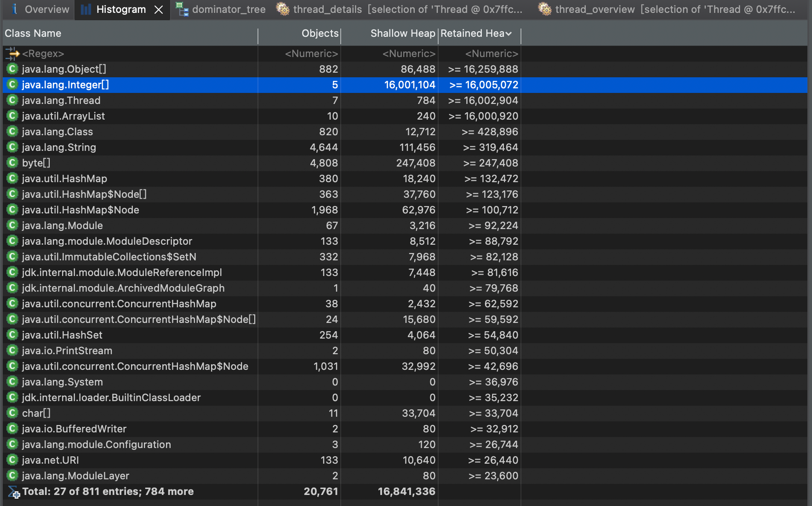The width and height of the screenshot is (812, 506).
Task: Click the dominator_tree tab icon
Action: 182,10
